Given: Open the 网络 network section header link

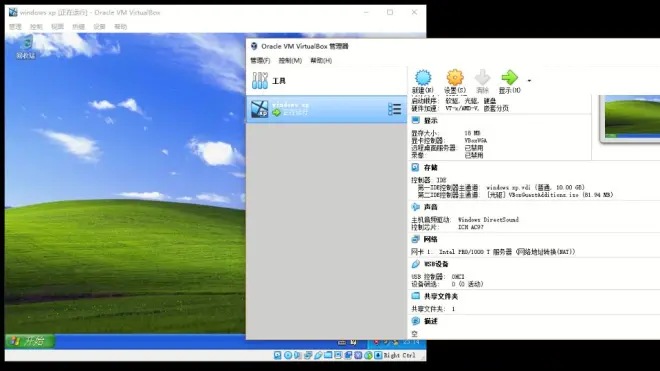Looking at the screenshot, I should tap(431, 239).
